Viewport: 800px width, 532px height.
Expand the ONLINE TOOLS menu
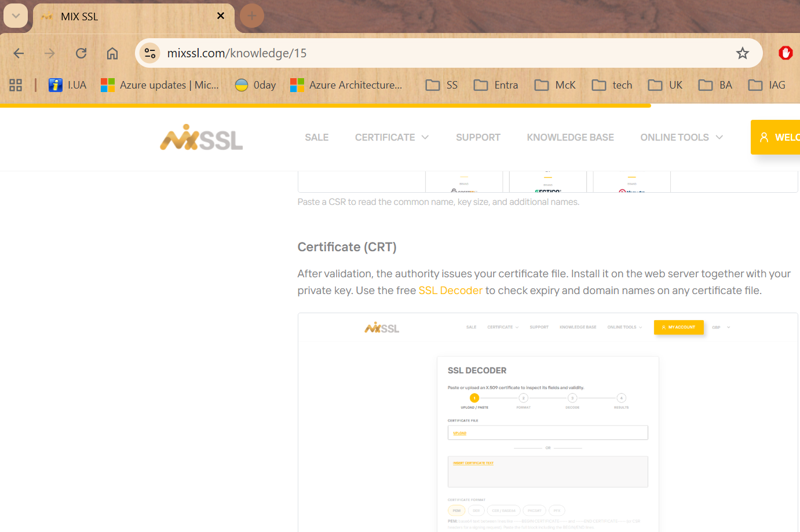tap(682, 138)
